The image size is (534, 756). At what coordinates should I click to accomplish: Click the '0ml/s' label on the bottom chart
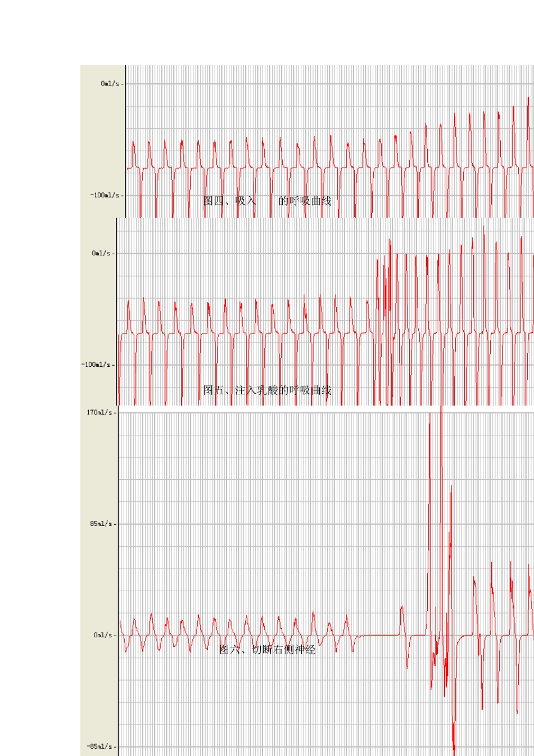coord(103,635)
